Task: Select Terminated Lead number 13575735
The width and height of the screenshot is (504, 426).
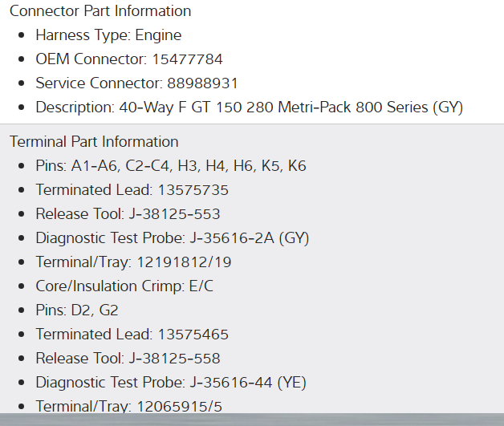Action: point(193,190)
